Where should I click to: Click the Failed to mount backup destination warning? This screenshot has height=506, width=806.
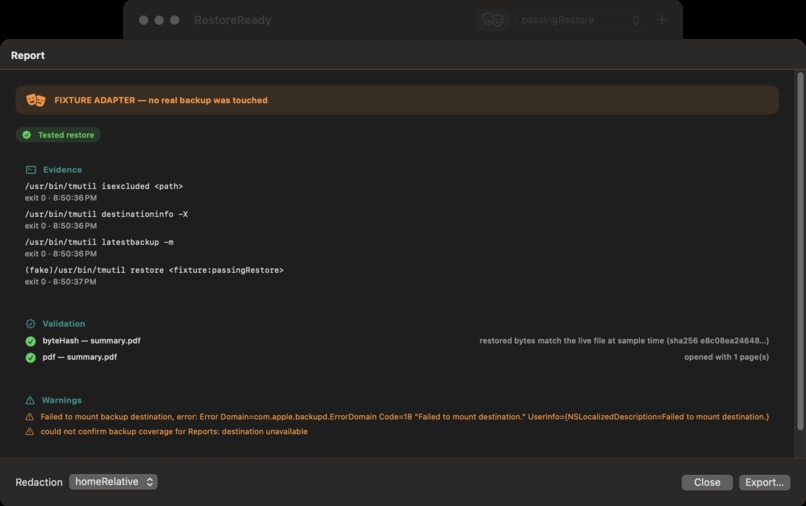(x=405, y=417)
